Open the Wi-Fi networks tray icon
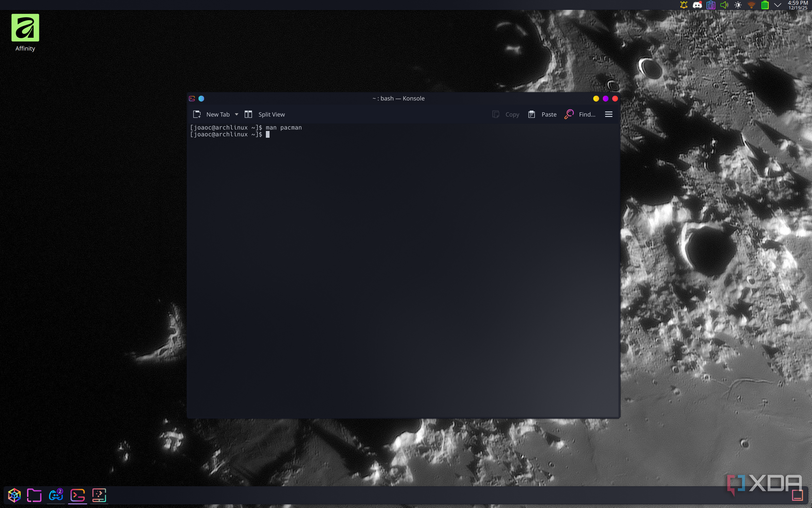The image size is (812, 508). [751, 5]
